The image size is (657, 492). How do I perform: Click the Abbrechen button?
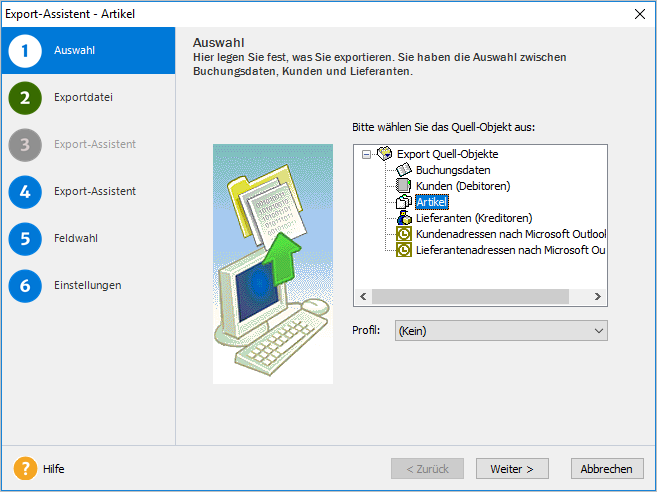607,469
